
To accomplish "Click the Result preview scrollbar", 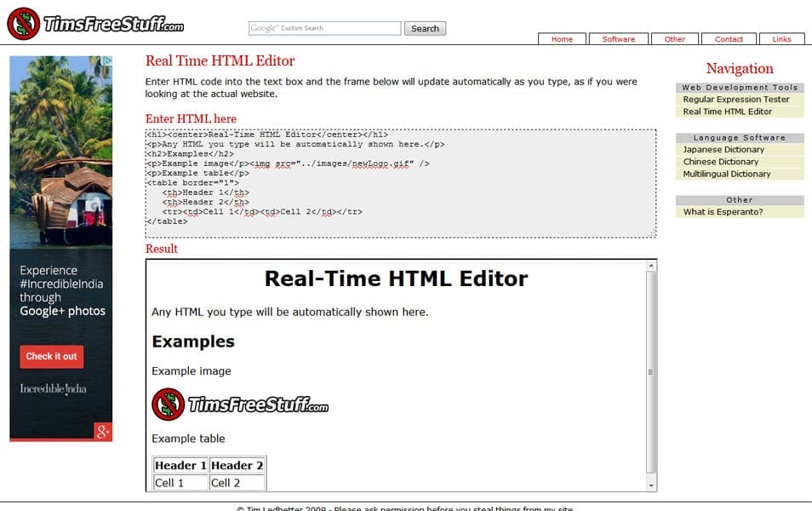I will click(652, 372).
